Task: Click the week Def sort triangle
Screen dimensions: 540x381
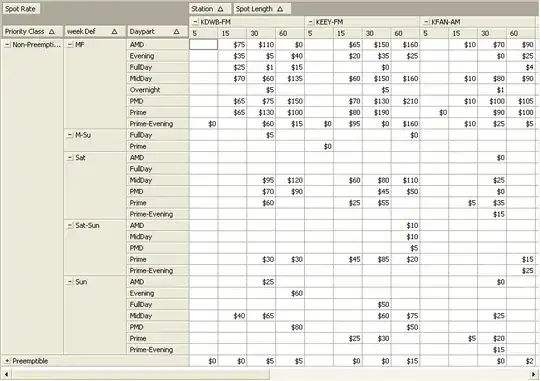Action: click(114, 32)
